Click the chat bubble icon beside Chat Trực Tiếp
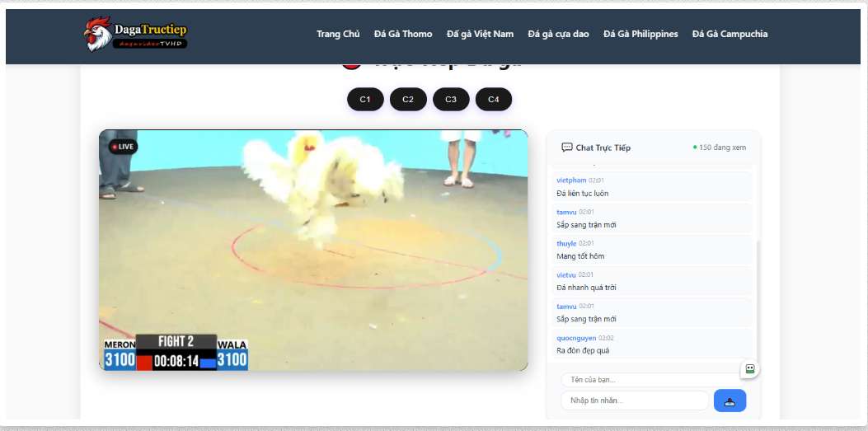Viewport: 868px width, 431px height. [x=566, y=148]
